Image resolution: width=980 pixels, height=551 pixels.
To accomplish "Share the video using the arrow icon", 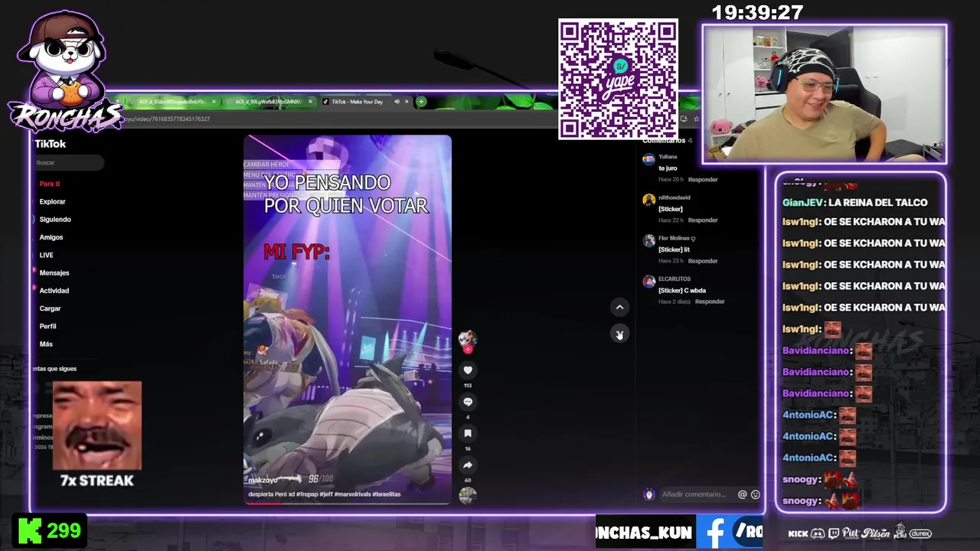I will click(x=468, y=465).
